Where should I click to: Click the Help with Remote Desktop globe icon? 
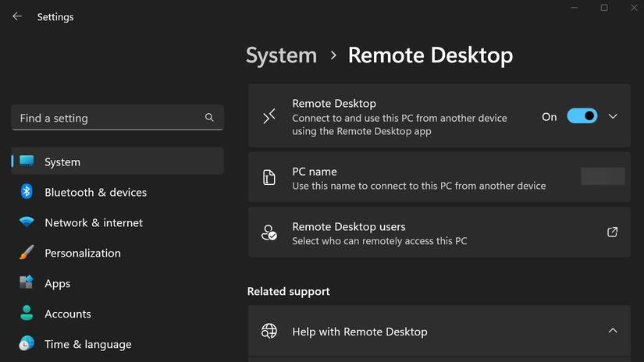pos(269,331)
